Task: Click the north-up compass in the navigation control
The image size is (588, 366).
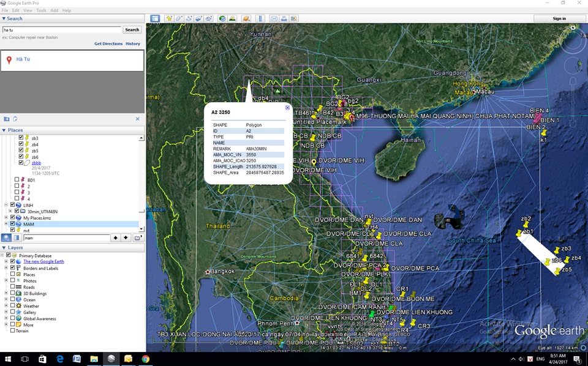Action: point(573,28)
